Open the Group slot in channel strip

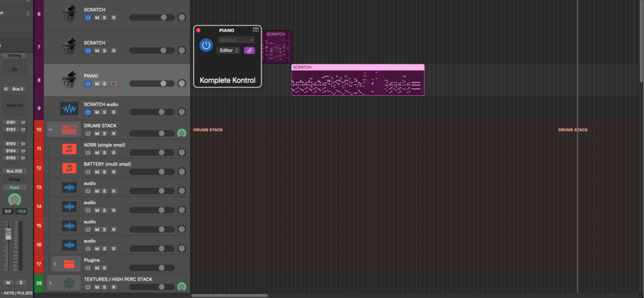coord(14,180)
